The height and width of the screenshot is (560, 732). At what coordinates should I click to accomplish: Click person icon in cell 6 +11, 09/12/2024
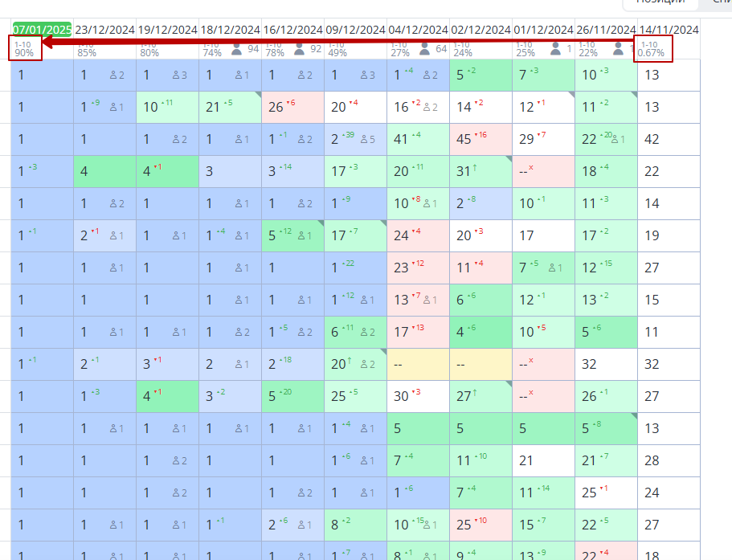coord(364,333)
